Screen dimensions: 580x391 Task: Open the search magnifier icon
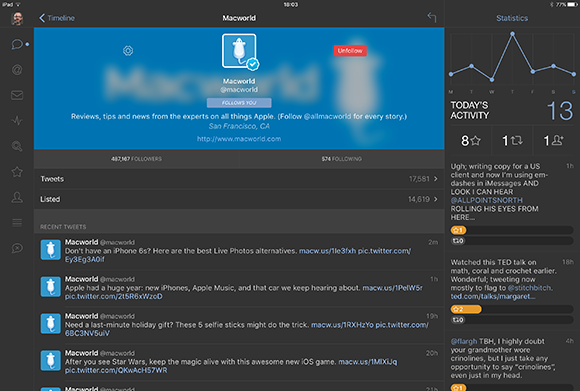pyautogui.click(x=17, y=146)
